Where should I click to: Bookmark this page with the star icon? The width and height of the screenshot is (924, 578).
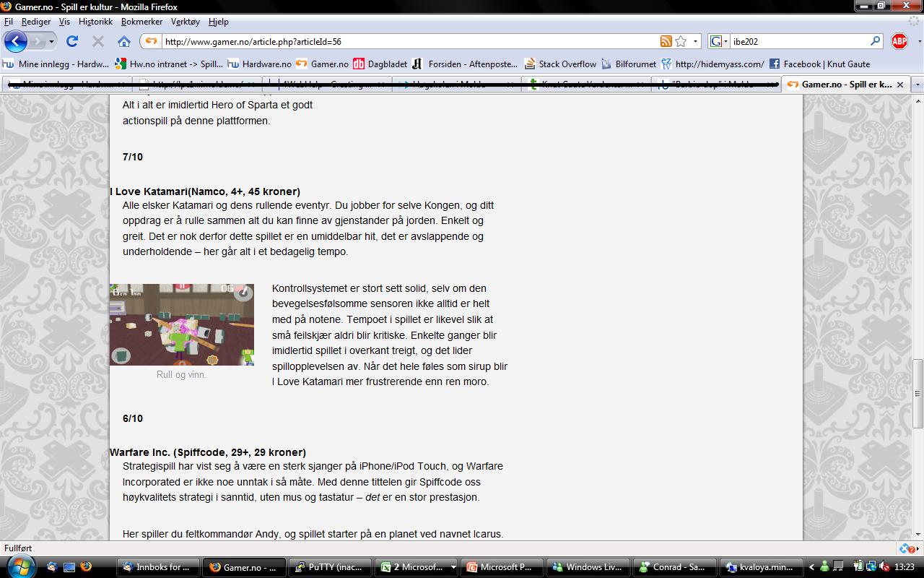[680, 41]
